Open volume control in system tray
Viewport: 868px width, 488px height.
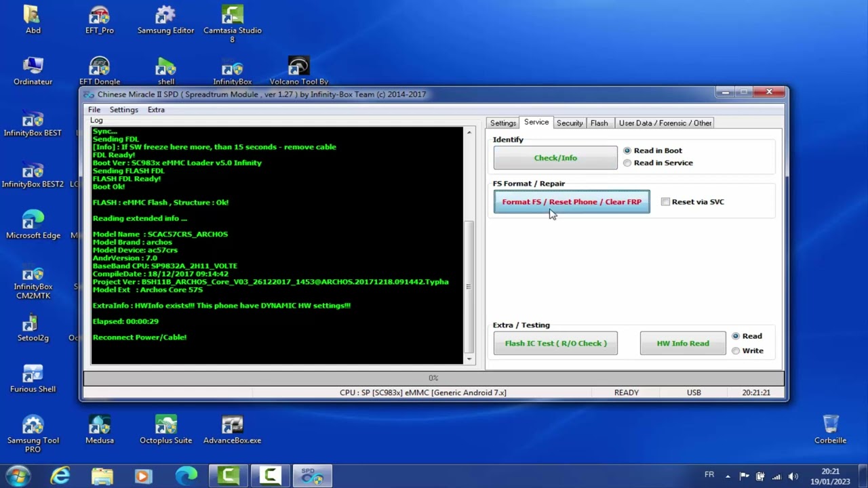(x=793, y=476)
